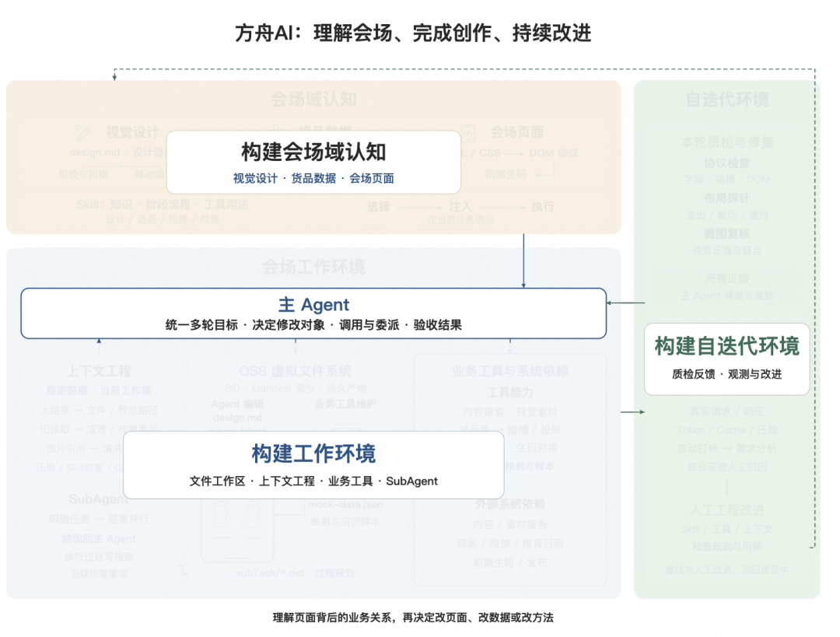
Task: Click the faded mock-data.json label
Action: tap(345, 505)
